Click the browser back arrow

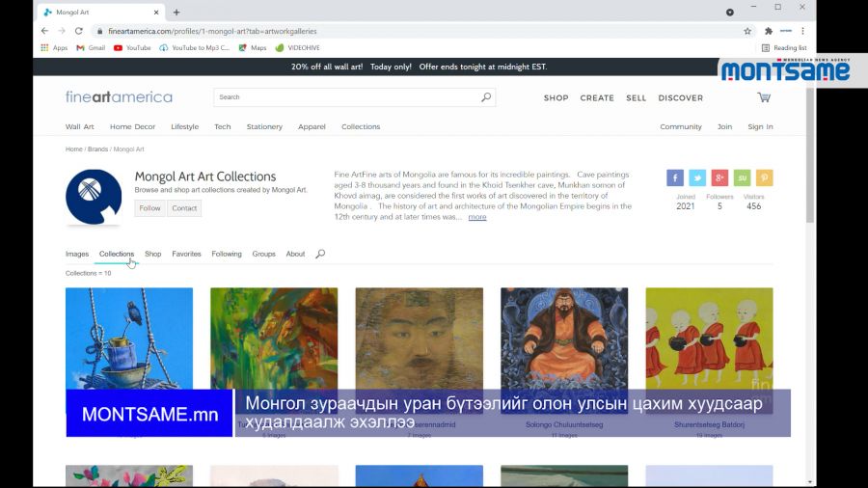point(44,31)
